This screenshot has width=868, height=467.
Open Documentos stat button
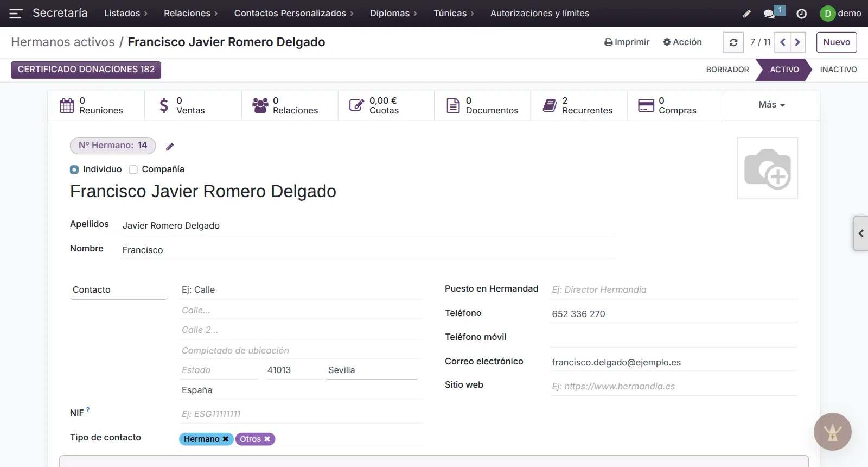pos(483,105)
